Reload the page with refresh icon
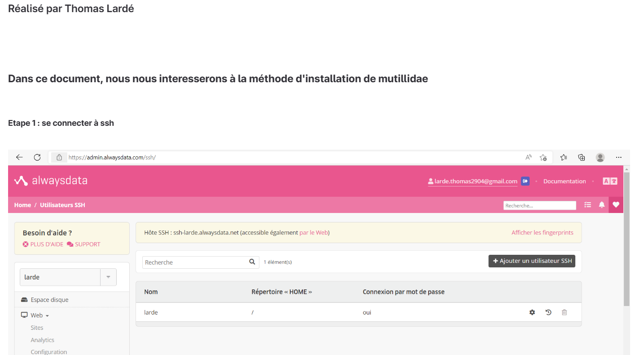Screen dimensions: 644x355 [37, 157]
